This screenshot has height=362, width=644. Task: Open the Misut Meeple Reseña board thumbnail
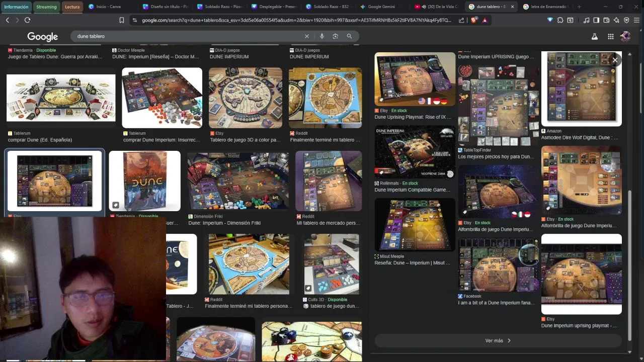[x=415, y=225]
